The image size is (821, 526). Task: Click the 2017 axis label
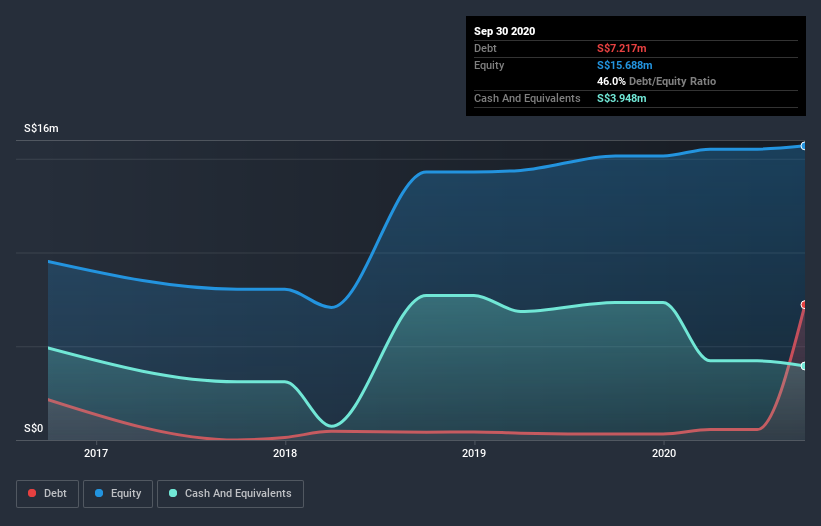[x=96, y=453]
